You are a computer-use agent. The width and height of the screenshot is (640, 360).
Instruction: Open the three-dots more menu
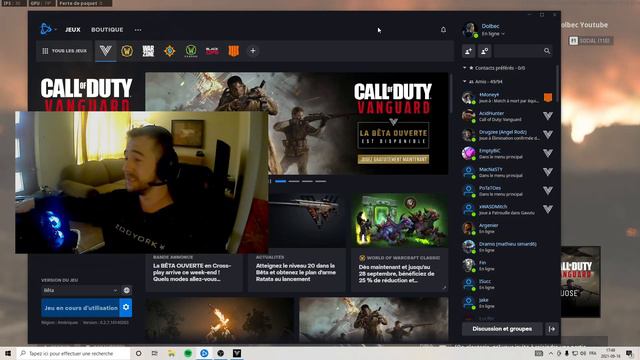[138, 30]
